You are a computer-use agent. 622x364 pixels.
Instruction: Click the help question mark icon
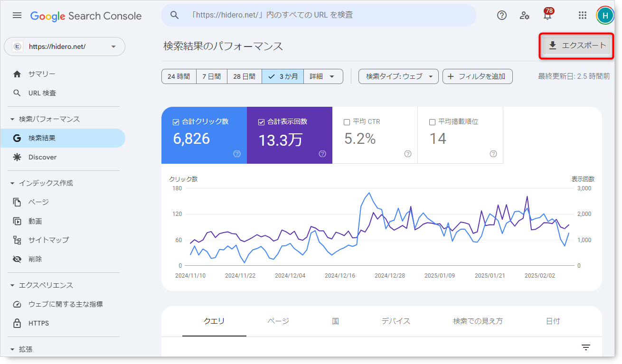coord(501,16)
